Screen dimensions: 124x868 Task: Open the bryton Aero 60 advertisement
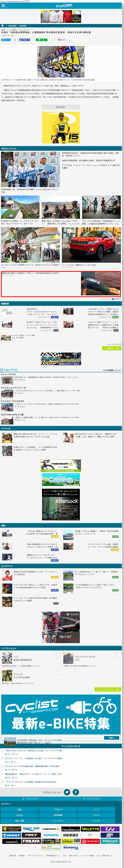61,627
